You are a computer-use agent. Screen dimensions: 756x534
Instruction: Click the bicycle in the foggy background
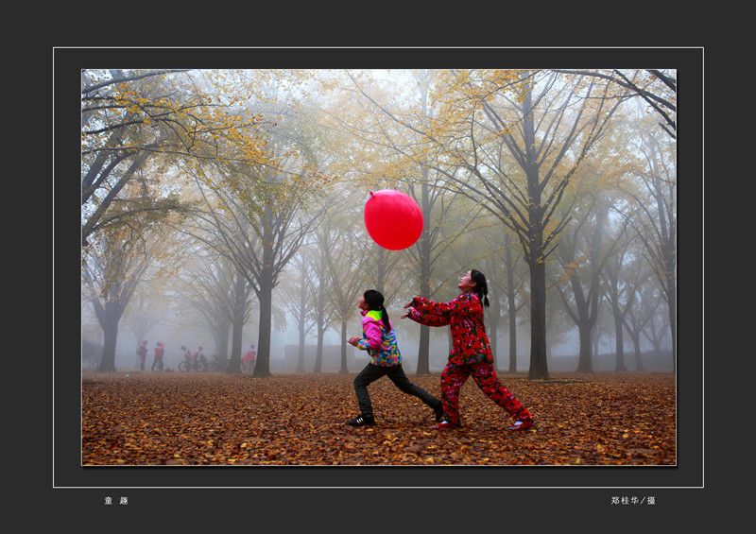point(188,364)
